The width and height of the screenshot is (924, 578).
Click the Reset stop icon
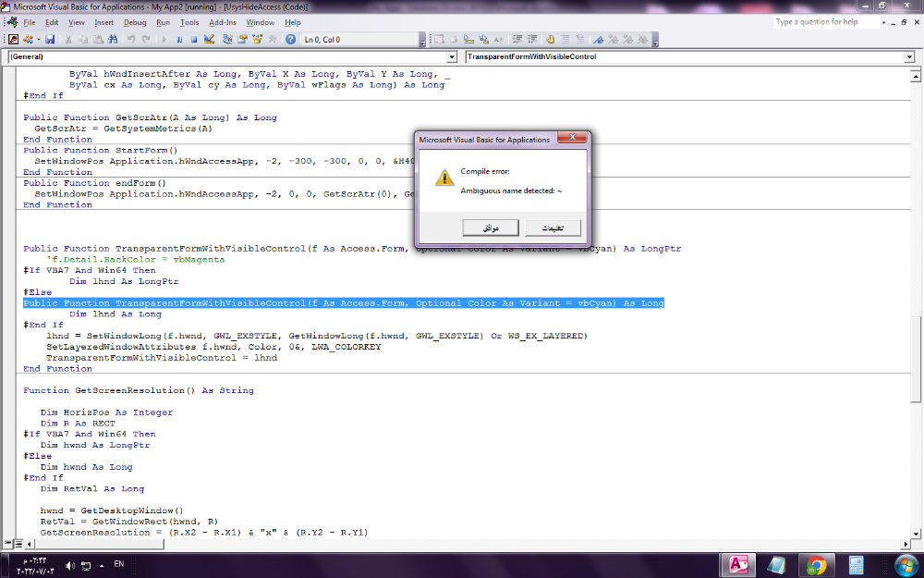point(194,40)
